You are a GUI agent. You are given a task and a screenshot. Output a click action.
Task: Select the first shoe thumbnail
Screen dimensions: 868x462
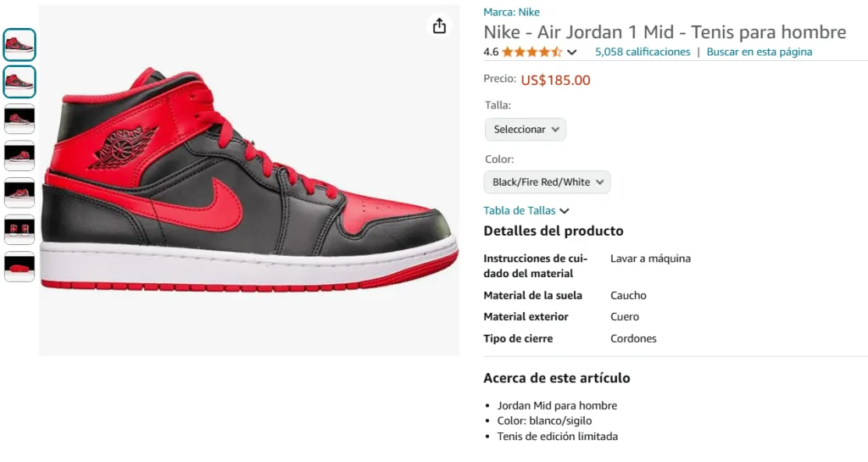[19, 45]
